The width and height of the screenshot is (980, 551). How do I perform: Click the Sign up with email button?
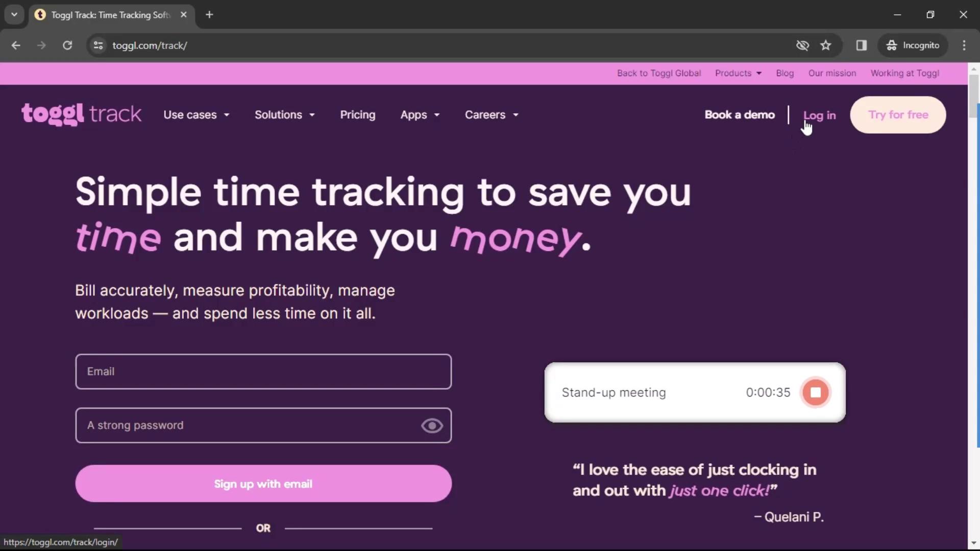tap(263, 484)
